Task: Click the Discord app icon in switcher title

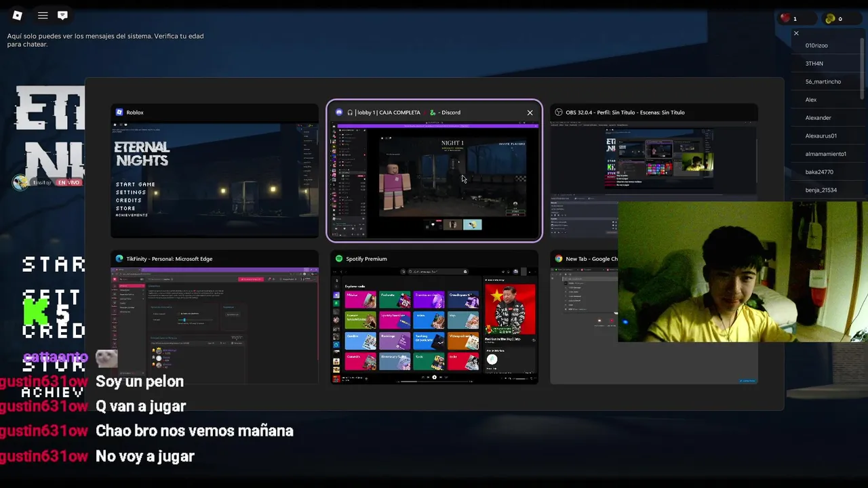Action: (x=339, y=113)
